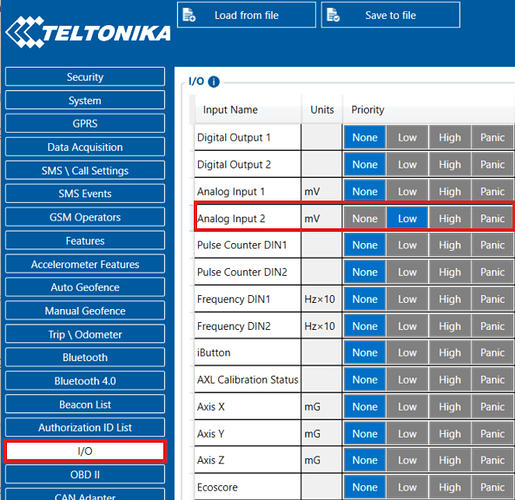Open the Security settings section
Image resolution: width=515 pixels, height=500 pixels.
[x=85, y=77]
